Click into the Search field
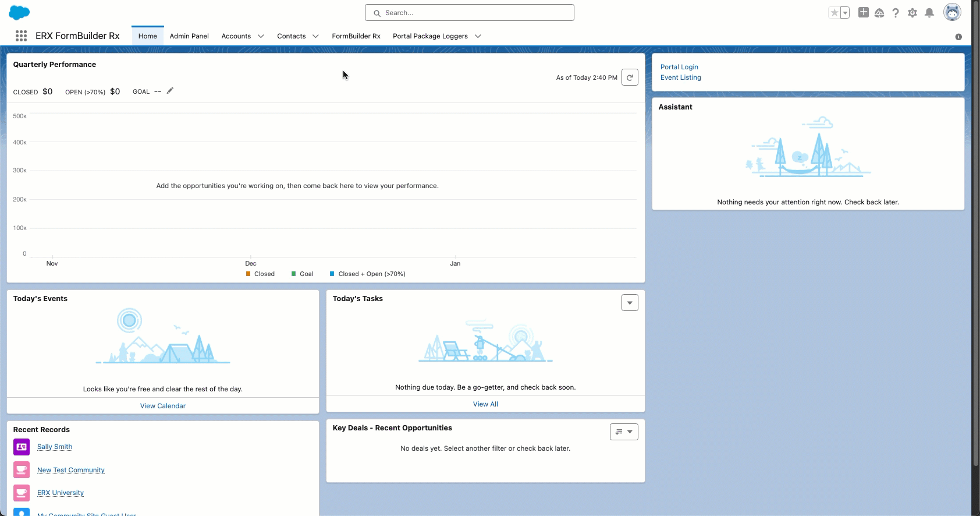Screen dimensions: 980x516 pos(469,13)
